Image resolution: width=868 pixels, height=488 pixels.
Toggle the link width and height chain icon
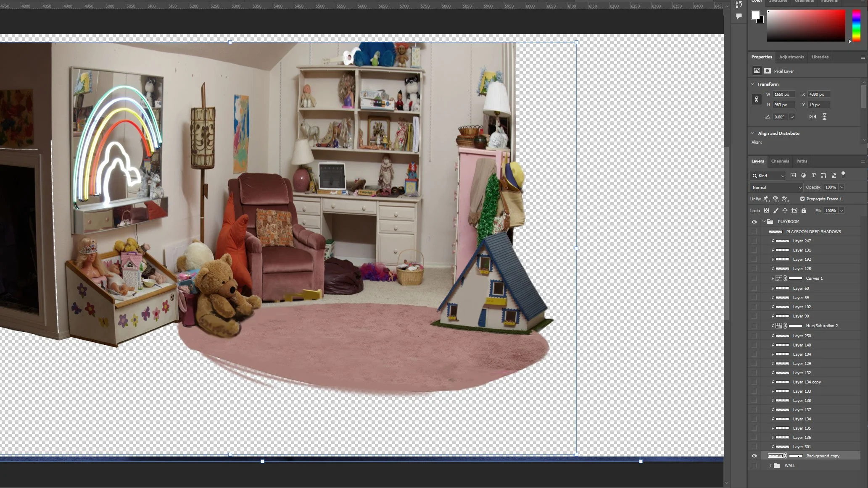[x=756, y=100]
